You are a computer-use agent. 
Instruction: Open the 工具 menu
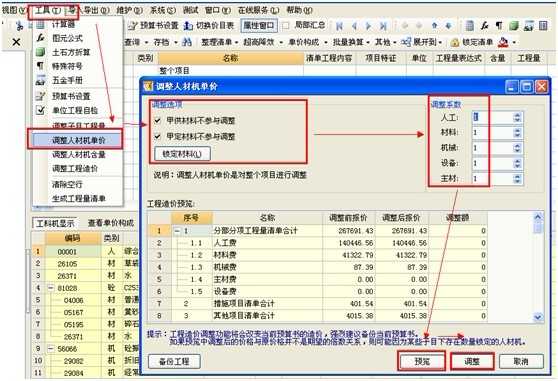(48, 10)
